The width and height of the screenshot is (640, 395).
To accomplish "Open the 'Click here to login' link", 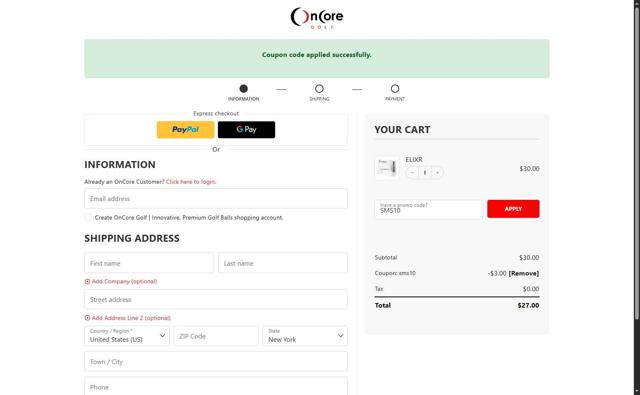I will click(191, 182).
